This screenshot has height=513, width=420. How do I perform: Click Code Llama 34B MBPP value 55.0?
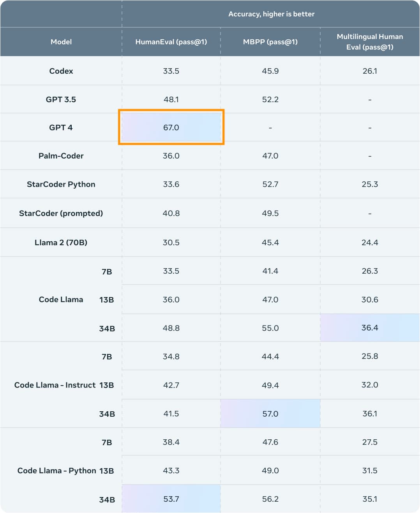pyautogui.click(x=270, y=328)
